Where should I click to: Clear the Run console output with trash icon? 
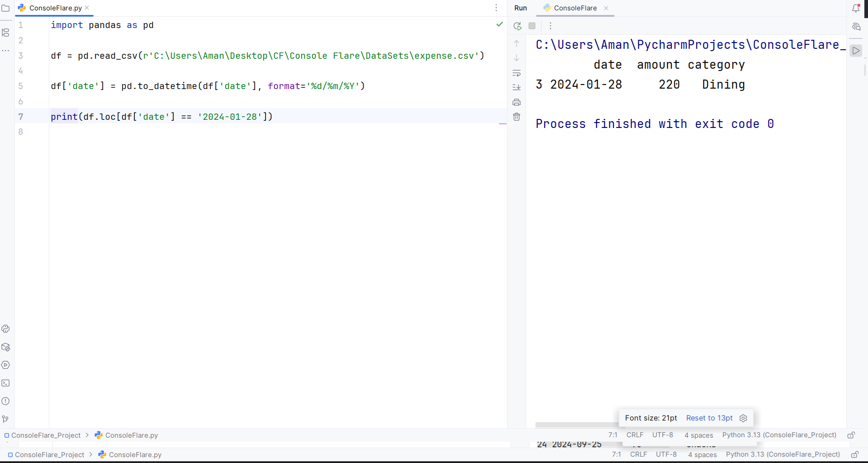tap(517, 117)
